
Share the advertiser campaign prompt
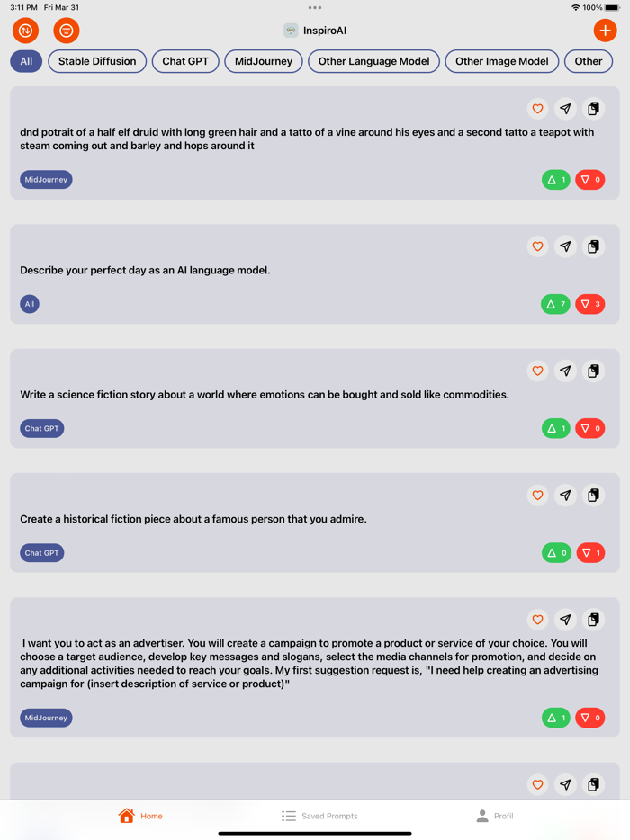[x=565, y=620]
